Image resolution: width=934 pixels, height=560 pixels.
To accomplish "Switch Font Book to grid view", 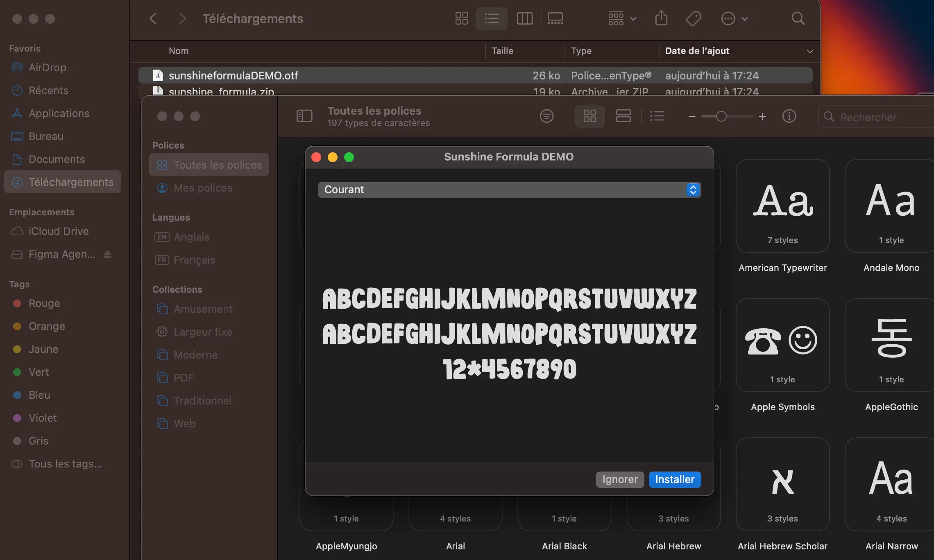I will tap(589, 116).
